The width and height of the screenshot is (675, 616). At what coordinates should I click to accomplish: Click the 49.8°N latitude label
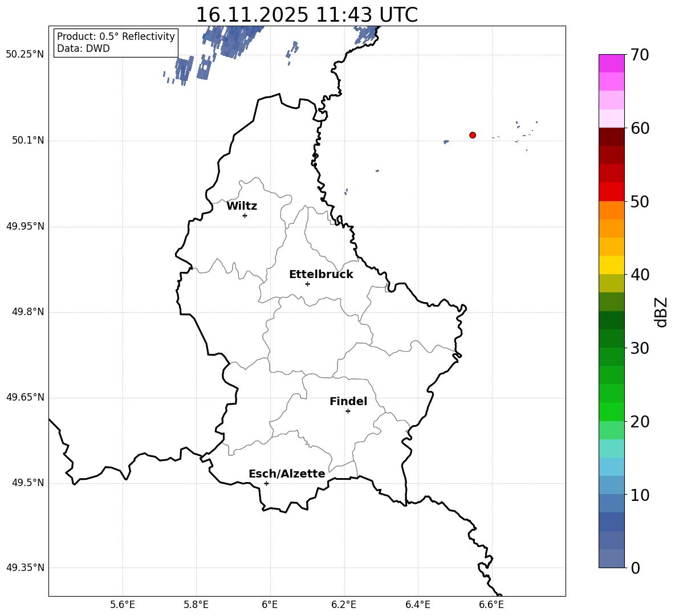(x=28, y=312)
